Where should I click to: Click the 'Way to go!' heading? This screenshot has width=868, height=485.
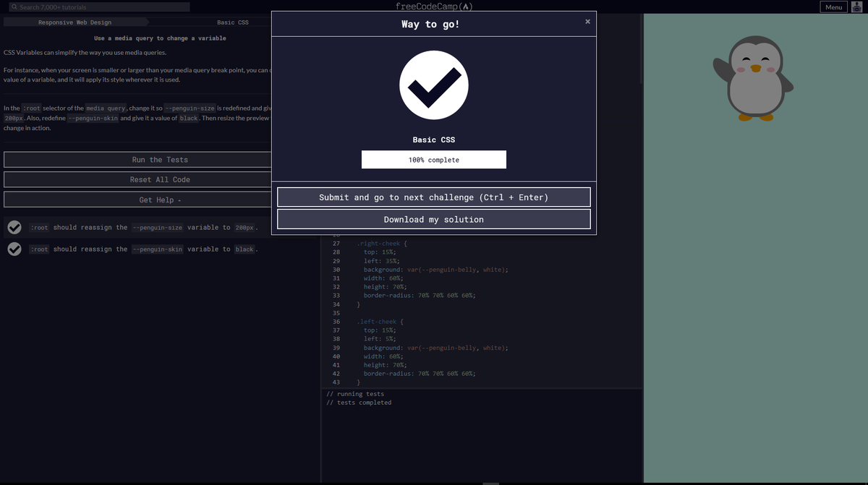coord(430,25)
